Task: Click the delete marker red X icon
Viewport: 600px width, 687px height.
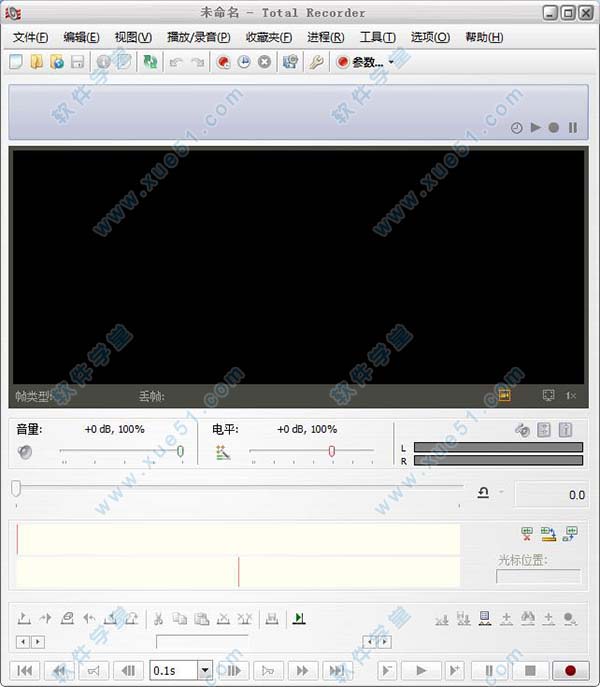Action: [x=527, y=534]
